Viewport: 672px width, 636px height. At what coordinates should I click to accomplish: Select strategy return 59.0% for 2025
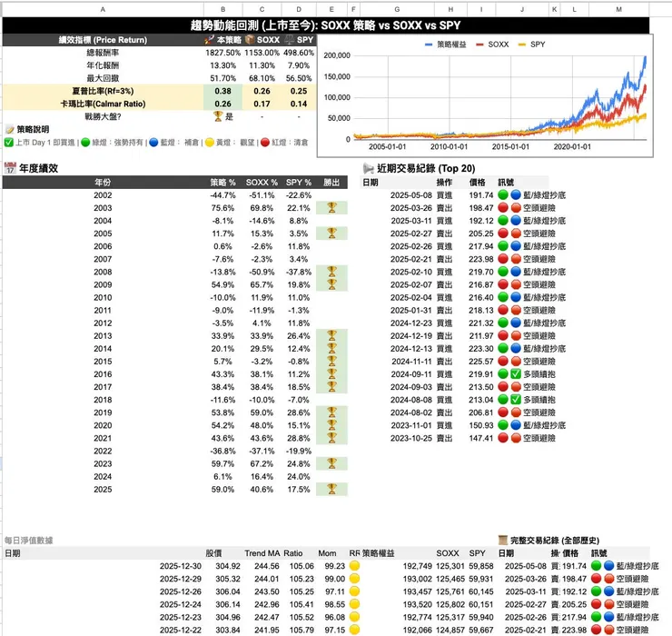(222, 490)
